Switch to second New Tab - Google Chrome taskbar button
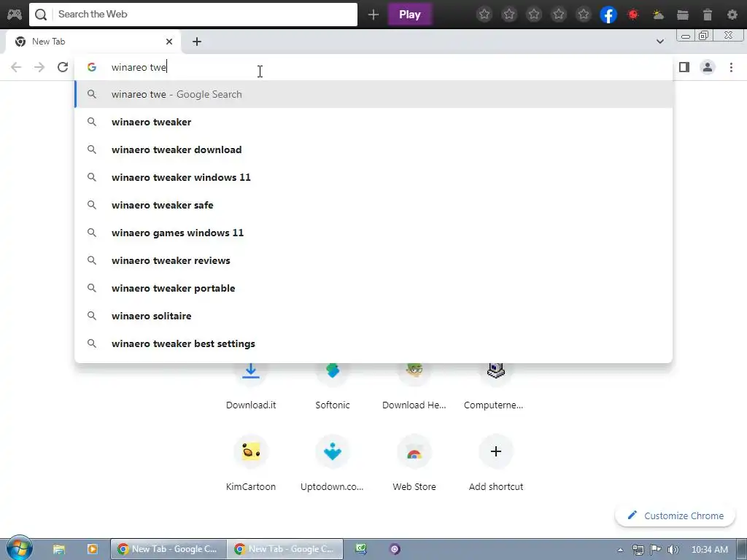The width and height of the screenshot is (747, 560). (285, 549)
